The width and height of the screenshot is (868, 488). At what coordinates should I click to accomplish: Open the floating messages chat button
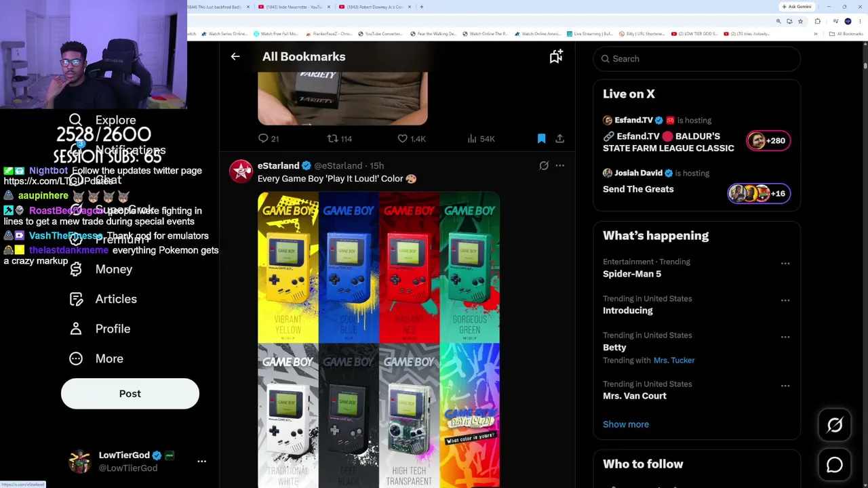[x=835, y=465]
